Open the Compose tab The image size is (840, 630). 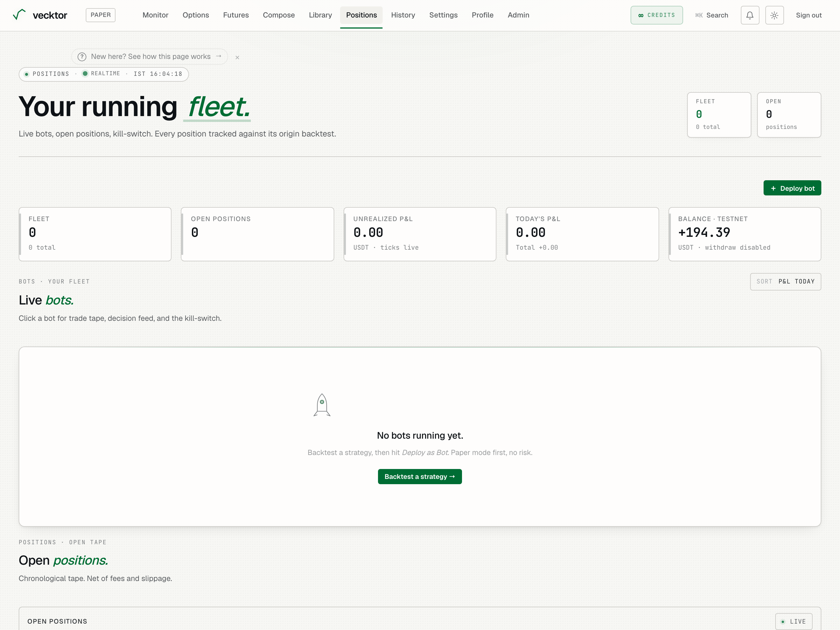[x=279, y=15]
